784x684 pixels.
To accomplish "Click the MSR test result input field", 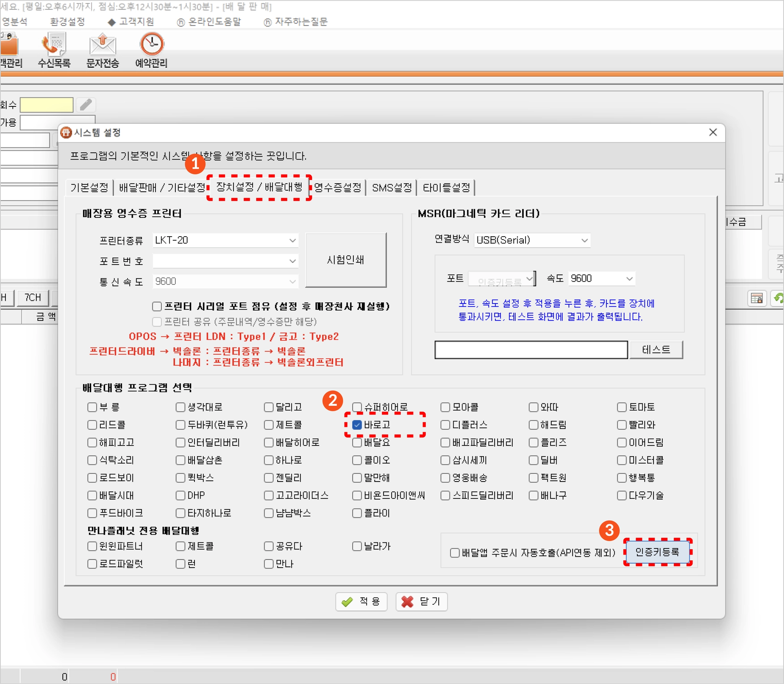I will [531, 350].
